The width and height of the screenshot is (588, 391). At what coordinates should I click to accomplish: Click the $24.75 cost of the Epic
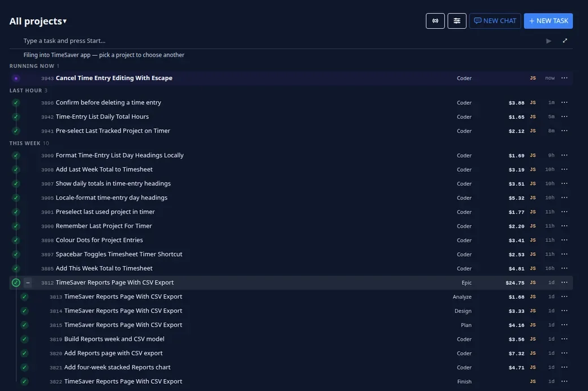[515, 283]
